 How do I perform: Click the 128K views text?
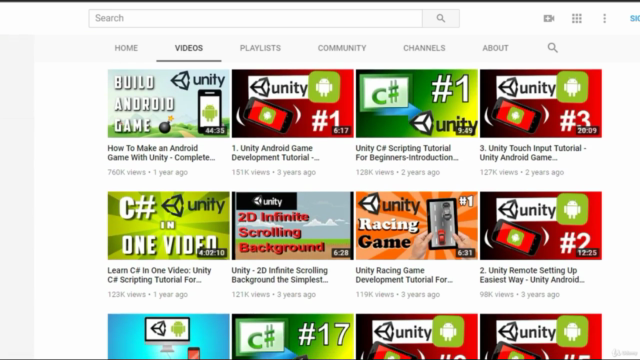click(375, 172)
